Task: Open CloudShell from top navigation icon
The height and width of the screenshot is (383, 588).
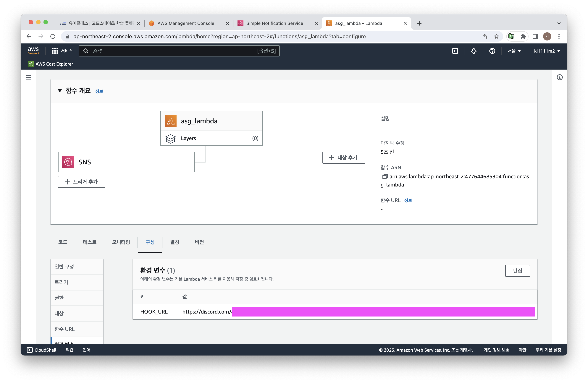Action: click(455, 51)
